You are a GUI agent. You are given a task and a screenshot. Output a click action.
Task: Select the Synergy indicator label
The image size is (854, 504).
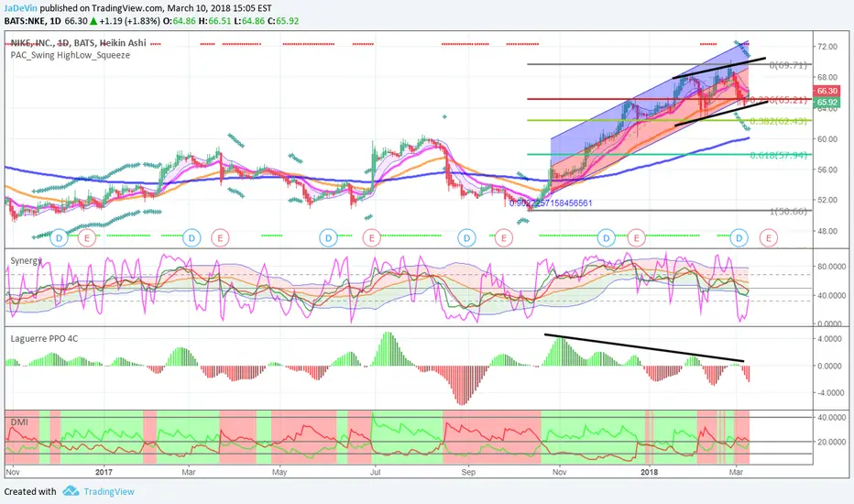27,260
